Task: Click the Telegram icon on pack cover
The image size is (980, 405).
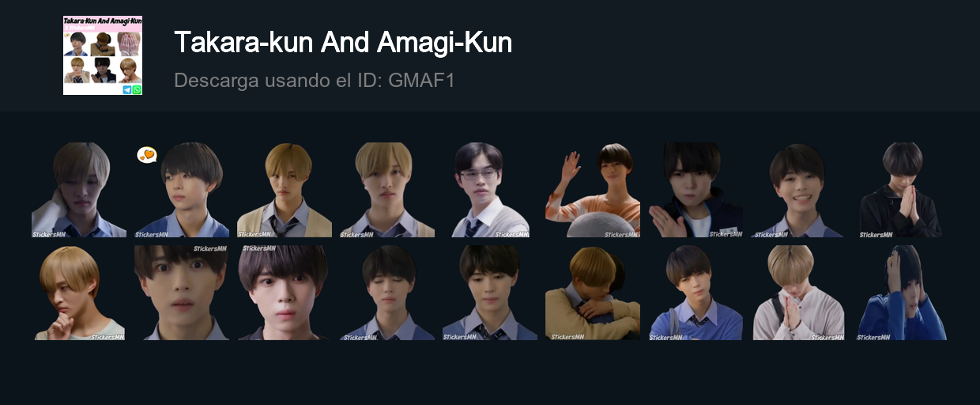Action: pyautogui.click(x=127, y=90)
